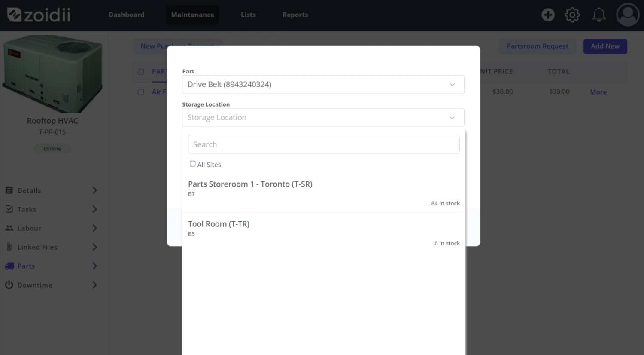
Task: Click the Tasks checkmark icon
Action: [x=9, y=209]
